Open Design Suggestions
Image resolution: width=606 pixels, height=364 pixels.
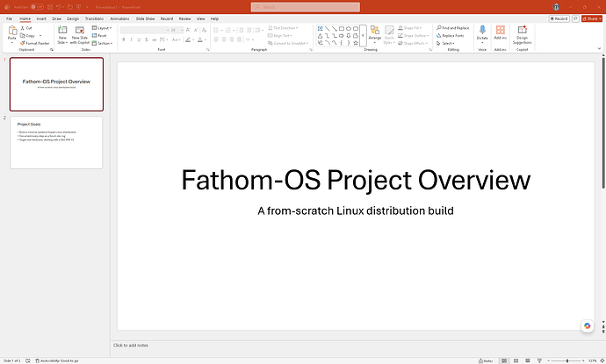pos(523,35)
